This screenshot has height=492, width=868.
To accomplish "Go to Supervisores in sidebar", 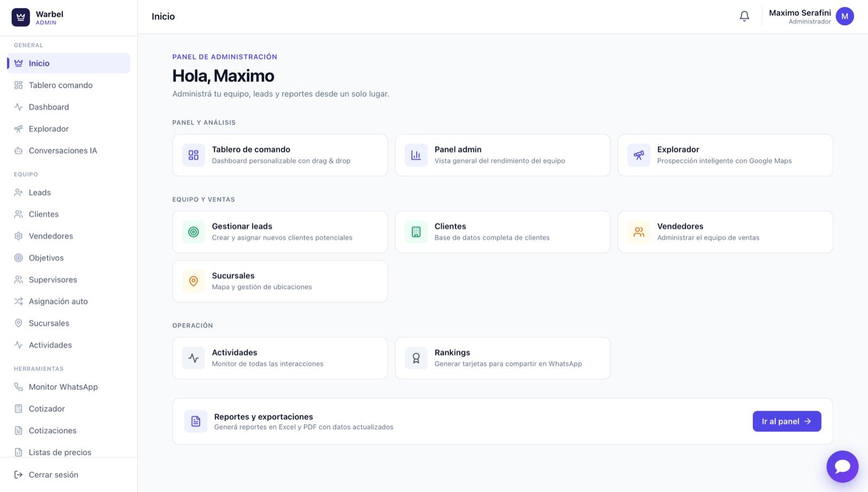I will [x=69, y=279].
